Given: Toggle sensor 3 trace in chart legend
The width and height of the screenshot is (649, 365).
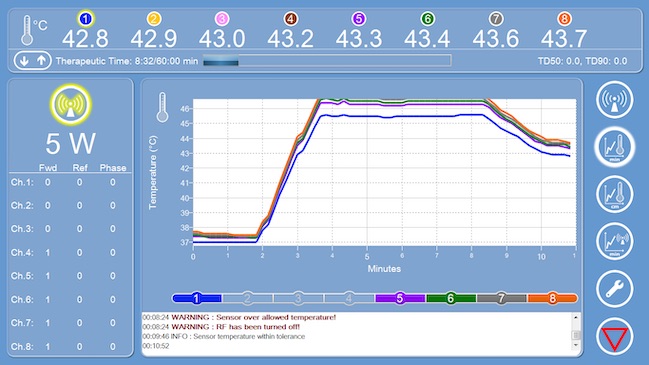Looking at the screenshot, I should point(298,298).
